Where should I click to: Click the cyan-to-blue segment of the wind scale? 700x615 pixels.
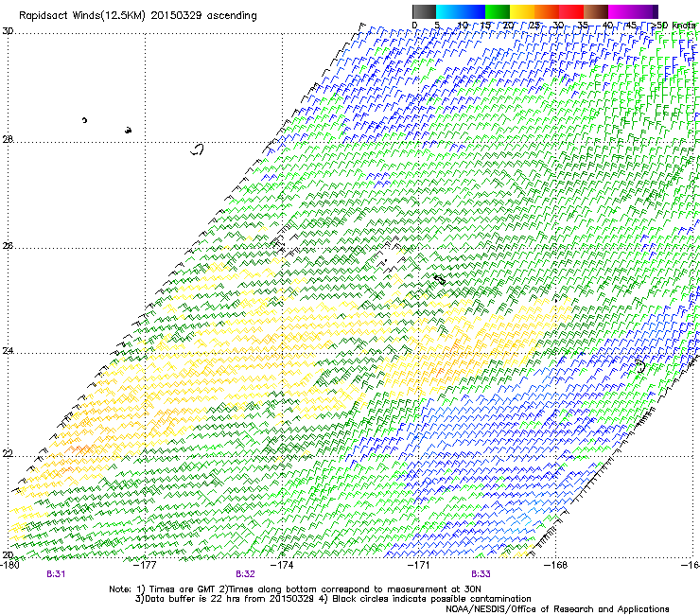point(461,11)
